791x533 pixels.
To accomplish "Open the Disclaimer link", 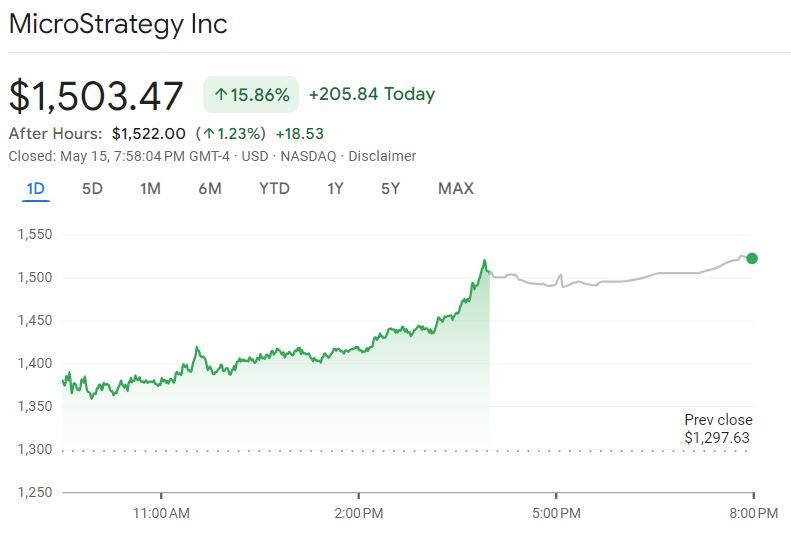I will coord(384,156).
